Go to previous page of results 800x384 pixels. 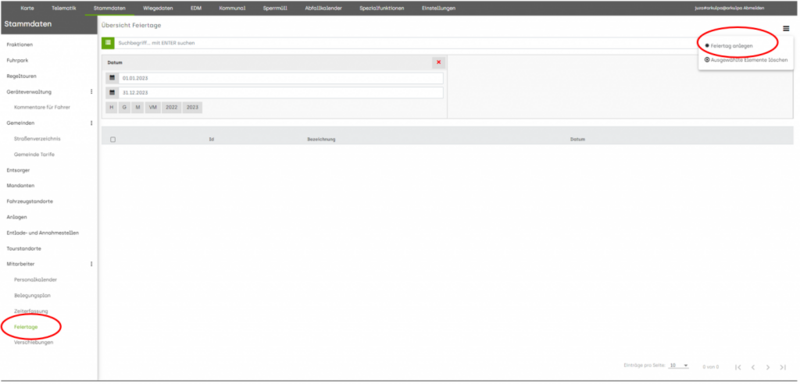click(753, 367)
